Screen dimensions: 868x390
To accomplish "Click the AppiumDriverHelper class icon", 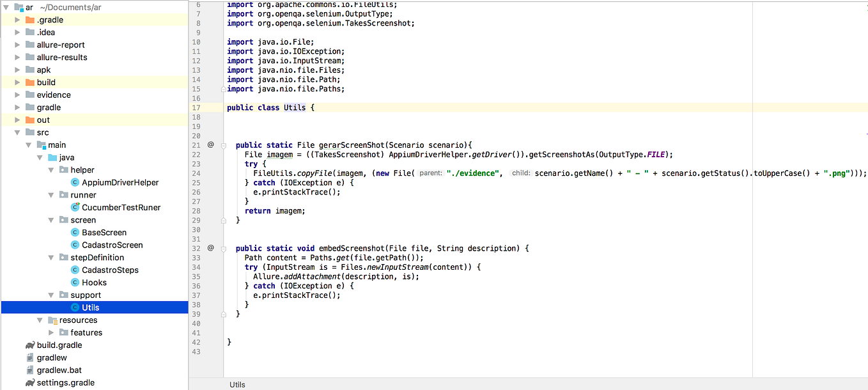I will click(x=75, y=182).
